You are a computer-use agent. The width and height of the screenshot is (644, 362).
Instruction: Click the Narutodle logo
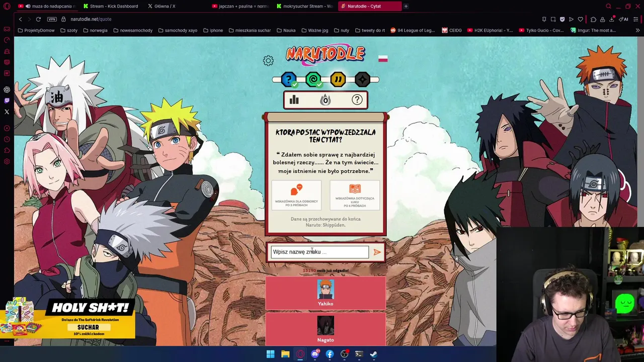[x=326, y=54]
